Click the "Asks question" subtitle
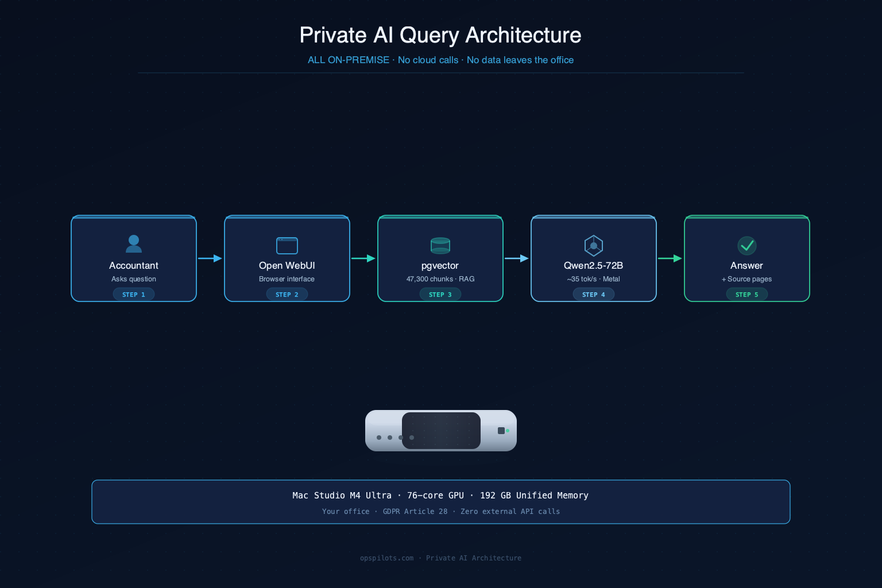The image size is (882, 588). pos(134,279)
